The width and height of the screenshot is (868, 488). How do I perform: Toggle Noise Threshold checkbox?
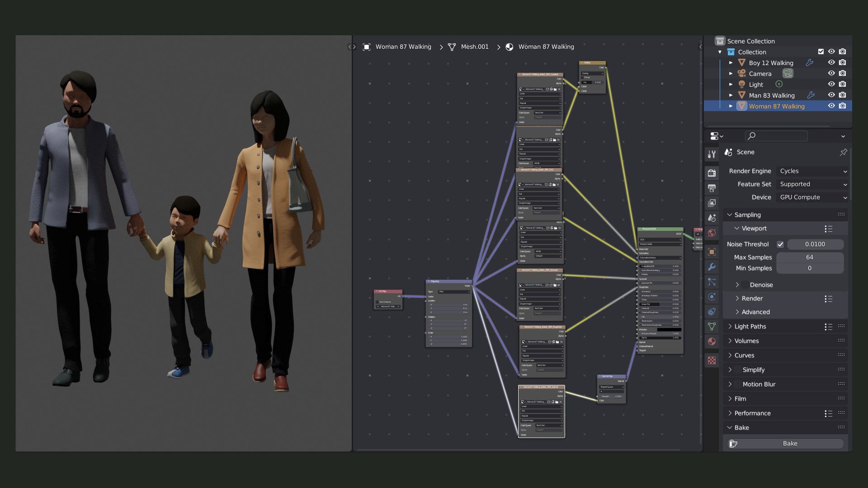780,244
